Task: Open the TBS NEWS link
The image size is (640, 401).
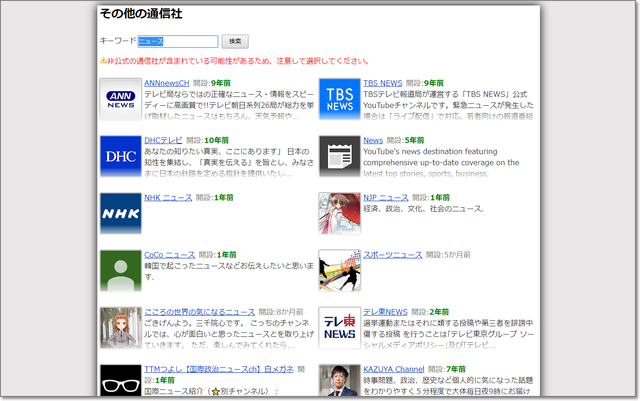Action: pos(382,83)
